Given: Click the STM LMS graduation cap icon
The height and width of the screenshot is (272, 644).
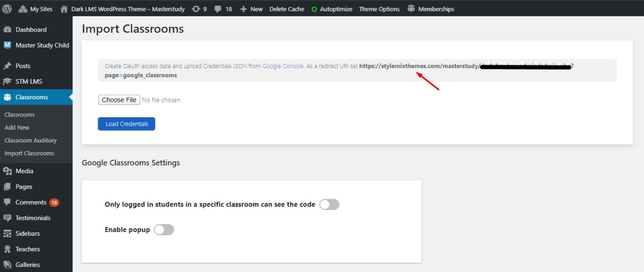Looking at the screenshot, I should (7, 81).
